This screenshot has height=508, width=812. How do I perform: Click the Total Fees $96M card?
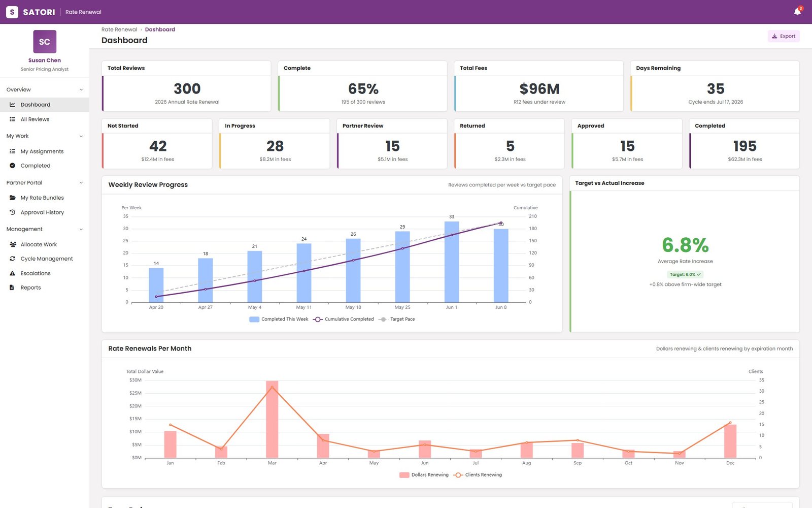(538, 86)
